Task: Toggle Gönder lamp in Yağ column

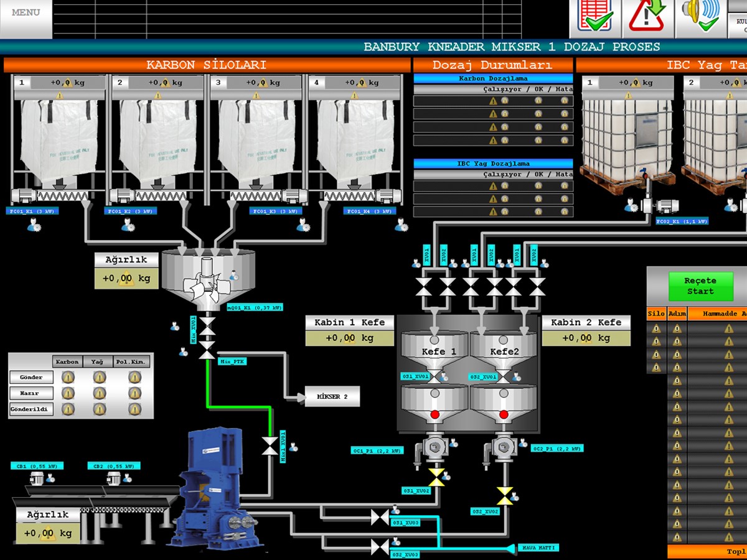Action: click(x=99, y=377)
